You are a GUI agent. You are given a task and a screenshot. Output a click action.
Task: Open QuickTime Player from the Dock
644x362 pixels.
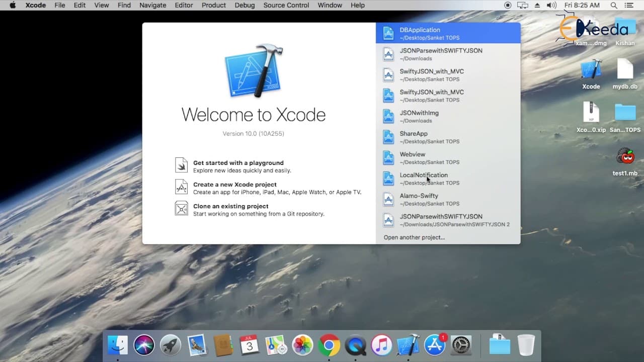(x=355, y=345)
